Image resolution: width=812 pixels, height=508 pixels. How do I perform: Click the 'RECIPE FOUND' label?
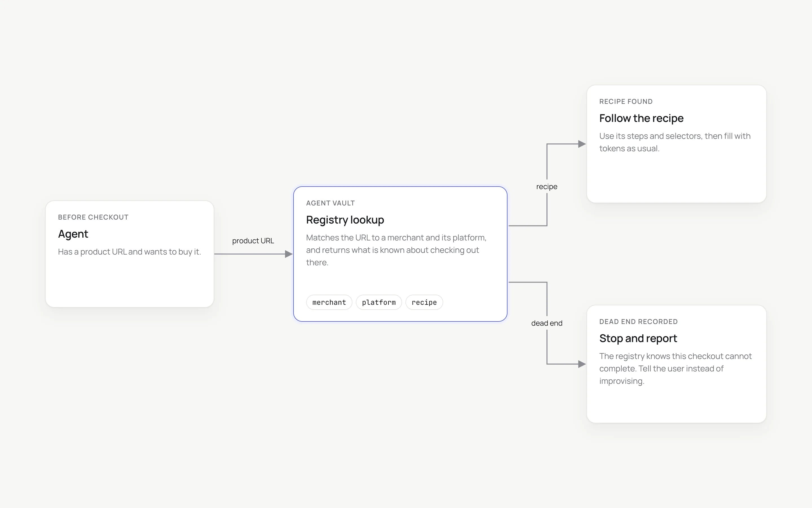(626, 102)
